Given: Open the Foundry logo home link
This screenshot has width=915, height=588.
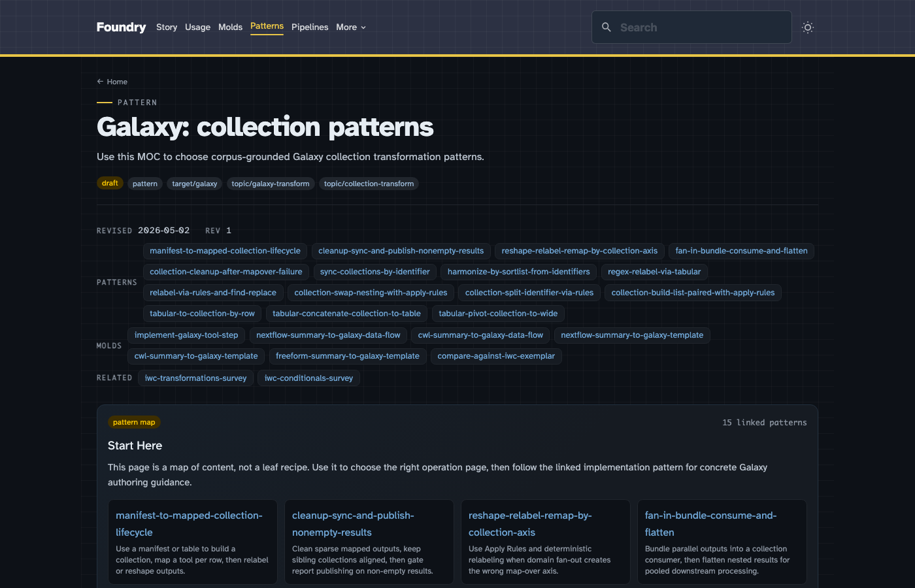Looking at the screenshot, I should coord(121,27).
